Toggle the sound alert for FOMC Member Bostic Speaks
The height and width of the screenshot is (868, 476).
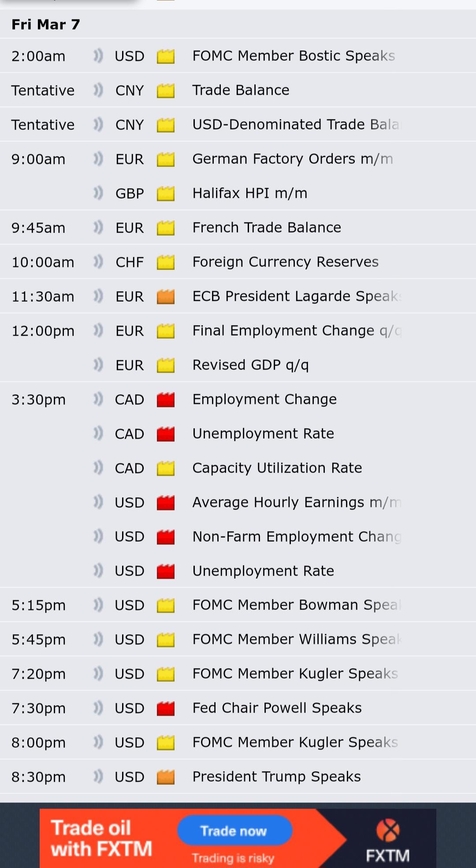pyautogui.click(x=98, y=56)
